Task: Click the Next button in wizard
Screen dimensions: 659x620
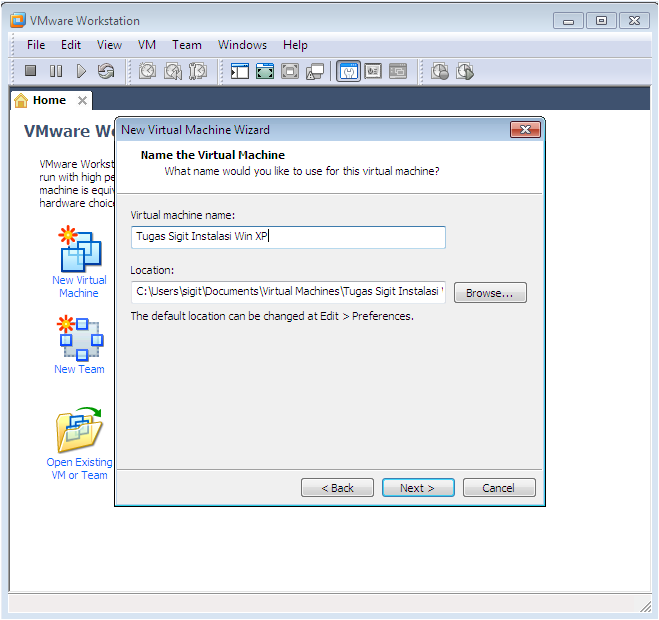Action: [418, 488]
